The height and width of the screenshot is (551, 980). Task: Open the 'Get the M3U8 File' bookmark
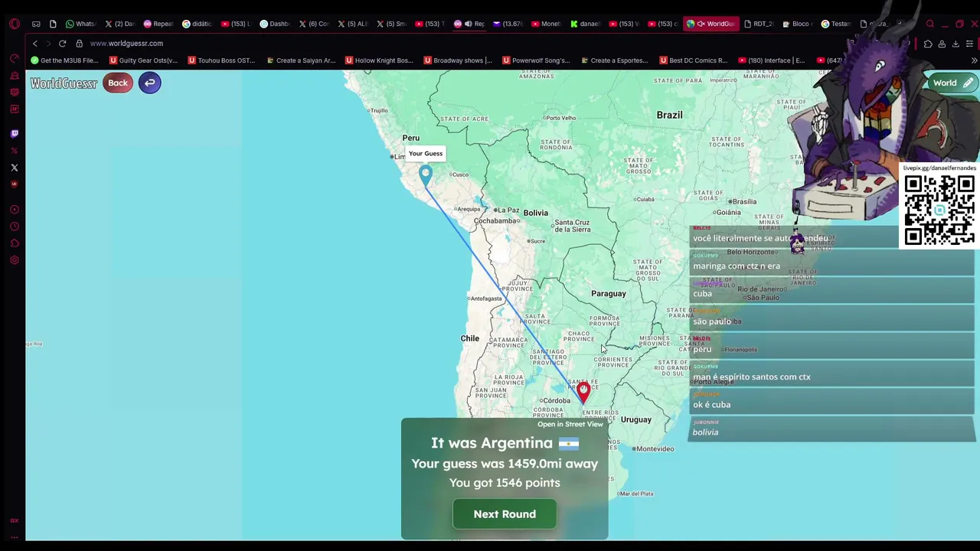(x=64, y=60)
